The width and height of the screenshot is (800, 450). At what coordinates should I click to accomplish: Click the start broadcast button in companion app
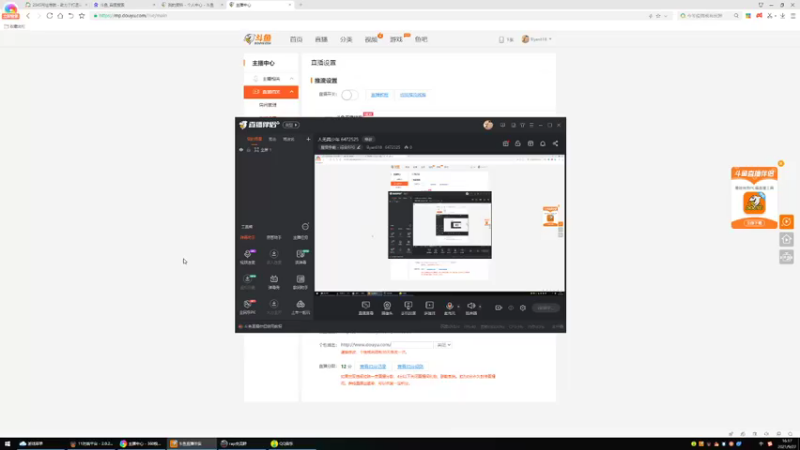point(545,308)
